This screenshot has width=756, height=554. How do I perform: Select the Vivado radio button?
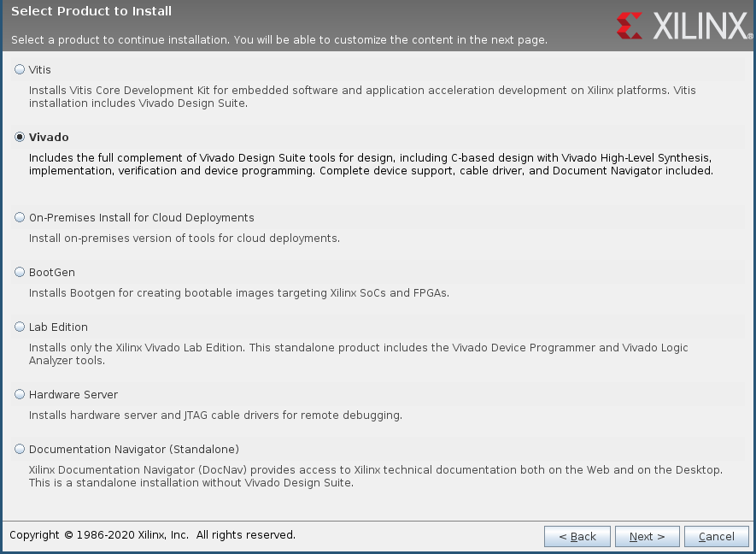click(20, 137)
